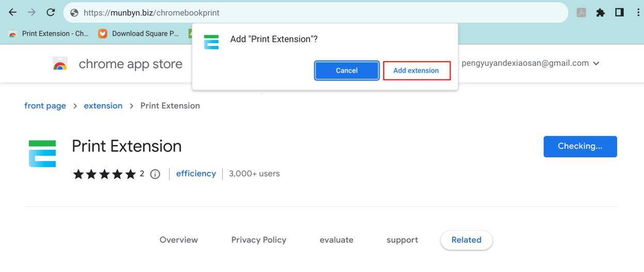Click the chrome app store logo icon
The width and height of the screenshot is (644, 272).
(60, 64)
